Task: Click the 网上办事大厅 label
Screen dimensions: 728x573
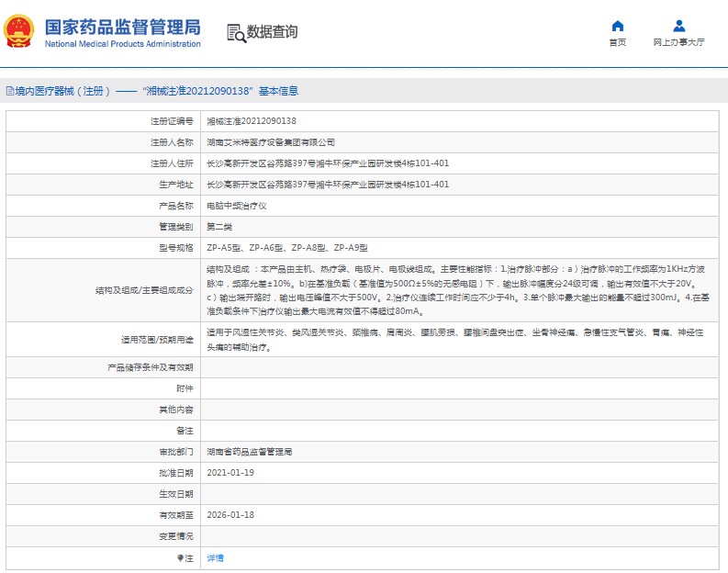Action: 678,42
